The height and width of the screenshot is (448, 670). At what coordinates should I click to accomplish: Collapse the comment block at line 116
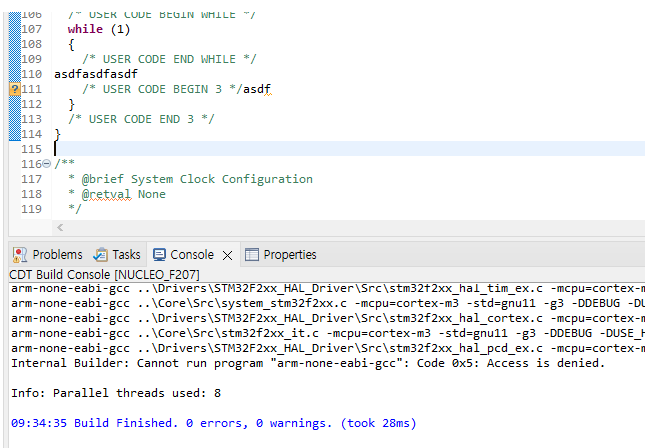(x=47, y=164)
